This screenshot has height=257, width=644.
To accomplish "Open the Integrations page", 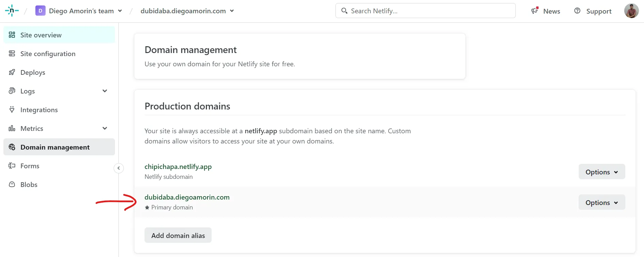I will click(59, 110).
